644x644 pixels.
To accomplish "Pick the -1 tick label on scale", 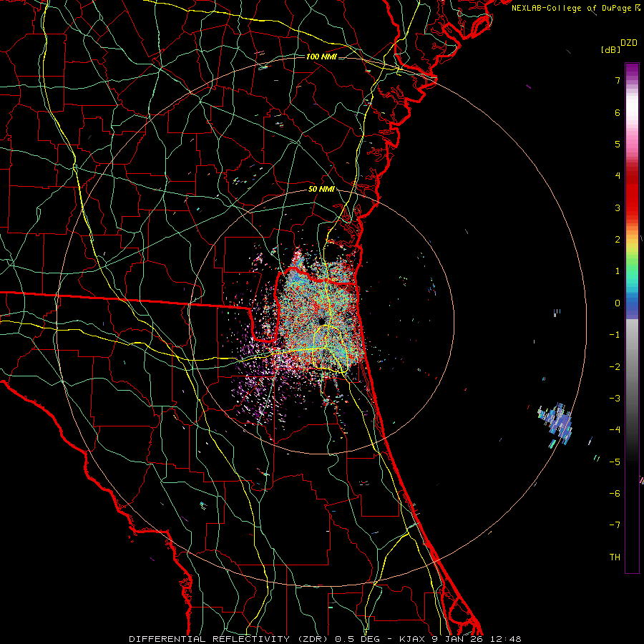I will [x=615, y=335].
